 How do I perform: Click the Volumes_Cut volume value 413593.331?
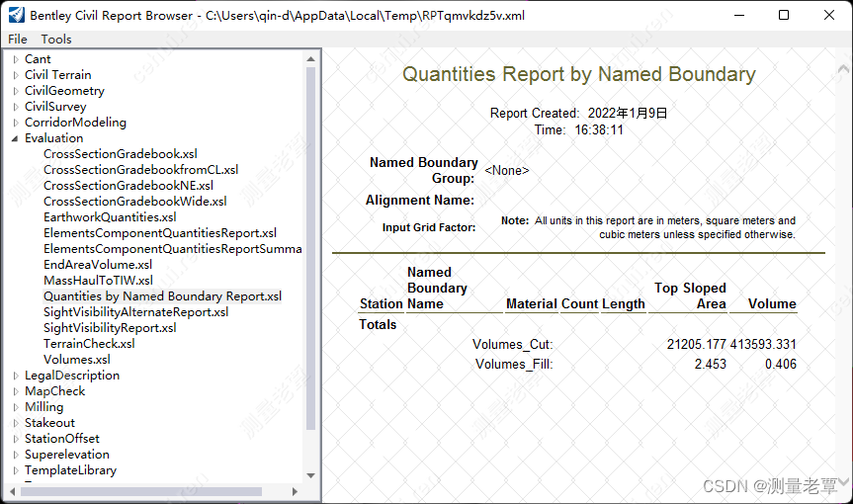[x=763, y=344]
